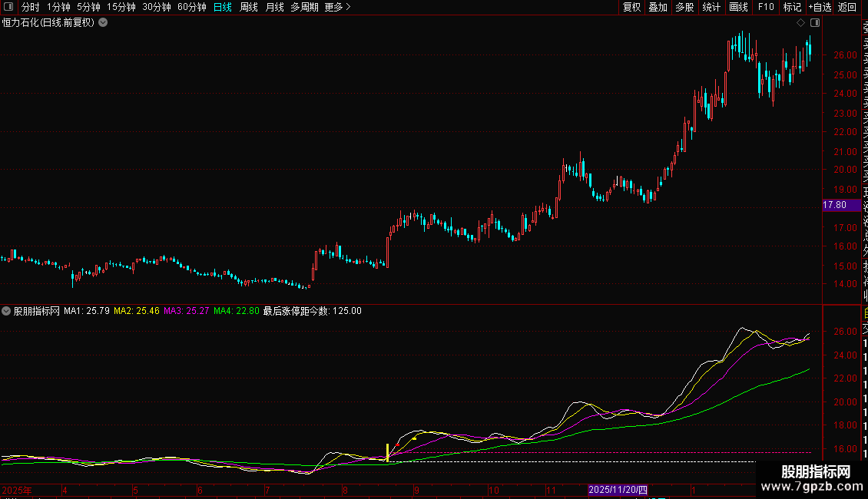Image resolution: width=868 pixels, height=499 pixels.
Task: Click the 2025/11/20 date marker on timeline
Action: click(618, 490)
